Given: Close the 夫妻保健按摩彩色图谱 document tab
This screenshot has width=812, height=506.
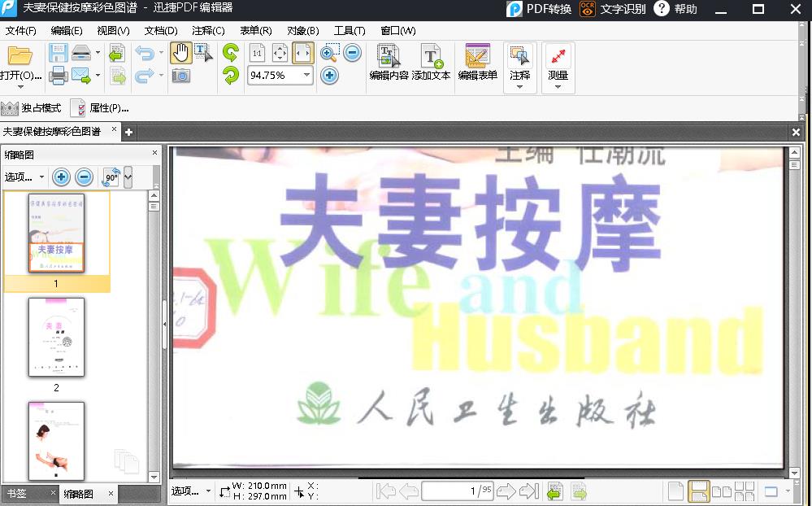Looking at the screenshot, I should point(114,129).
